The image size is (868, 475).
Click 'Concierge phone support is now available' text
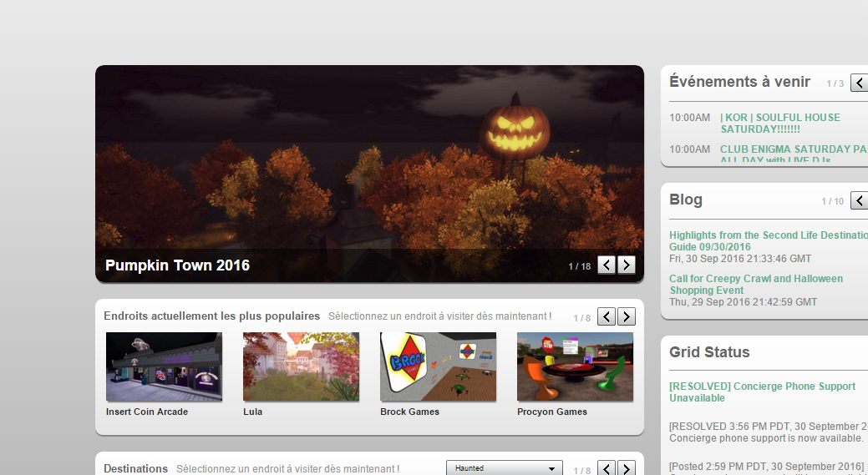pos(765,438)
